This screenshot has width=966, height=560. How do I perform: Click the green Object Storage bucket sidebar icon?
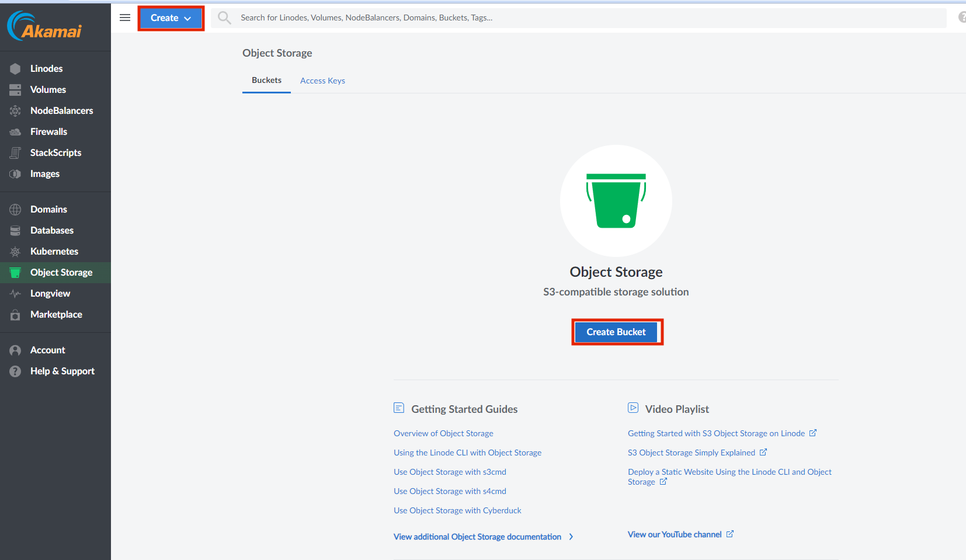15,273
